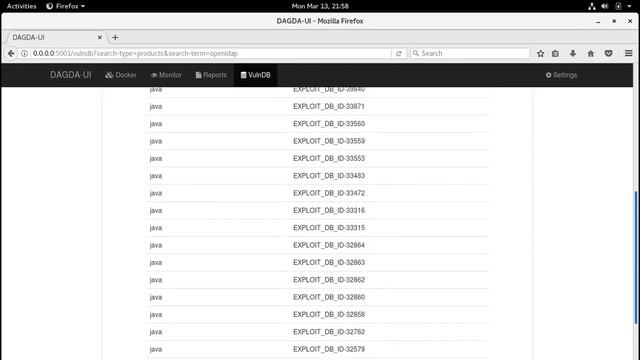
Task: Open the GNOME Activities overview
Action: tap(22, 6)
